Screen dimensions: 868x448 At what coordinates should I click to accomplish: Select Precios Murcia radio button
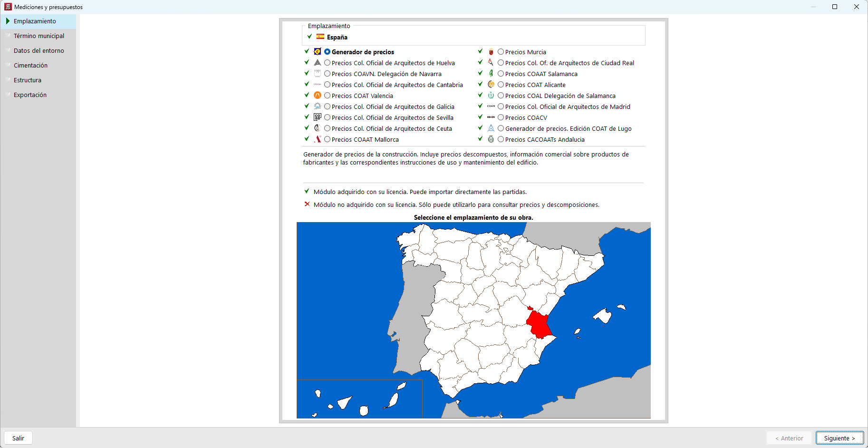click(501, 52)
